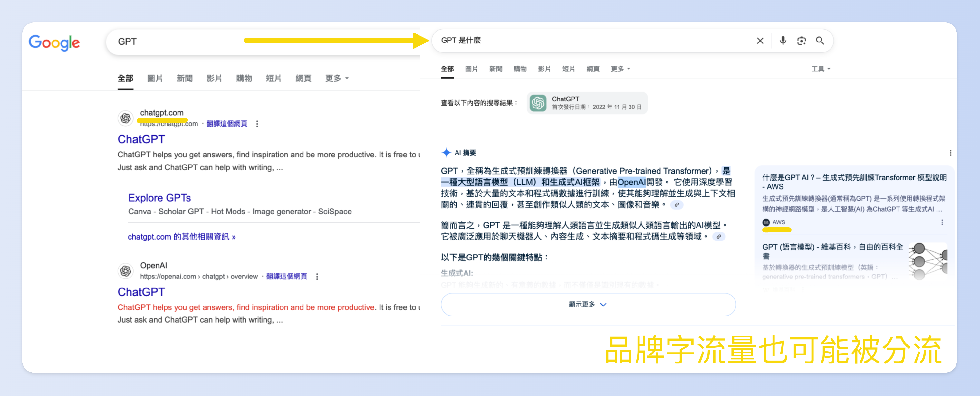The image size is (980, 396).
Task: Expand AI overview with 顯示更多
Action: (588, 305)
